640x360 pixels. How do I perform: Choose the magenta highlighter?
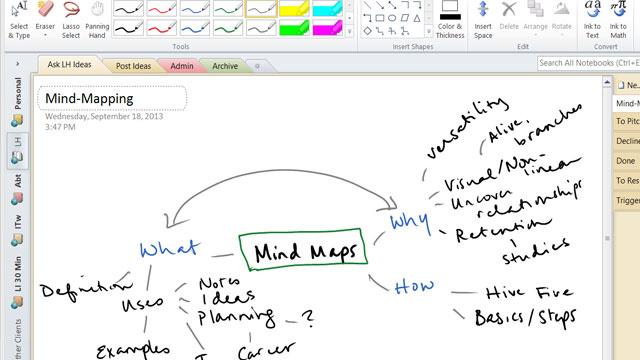pyautogui.click(x=327, y=29)
